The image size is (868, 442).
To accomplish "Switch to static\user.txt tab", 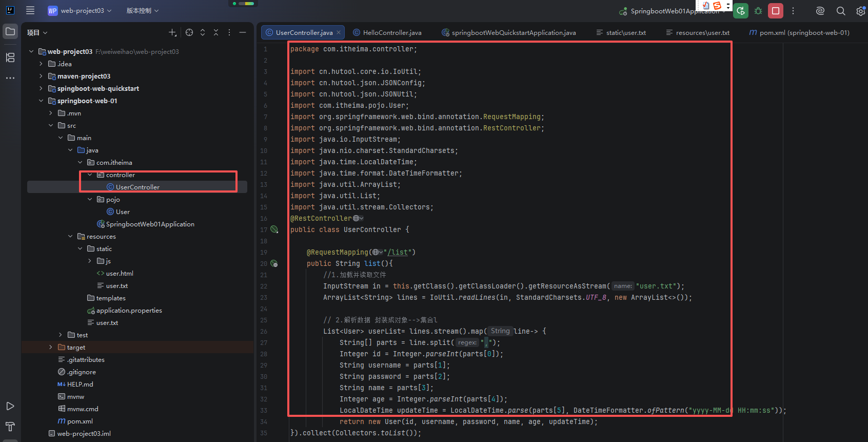I will click(x=621, y=32).
